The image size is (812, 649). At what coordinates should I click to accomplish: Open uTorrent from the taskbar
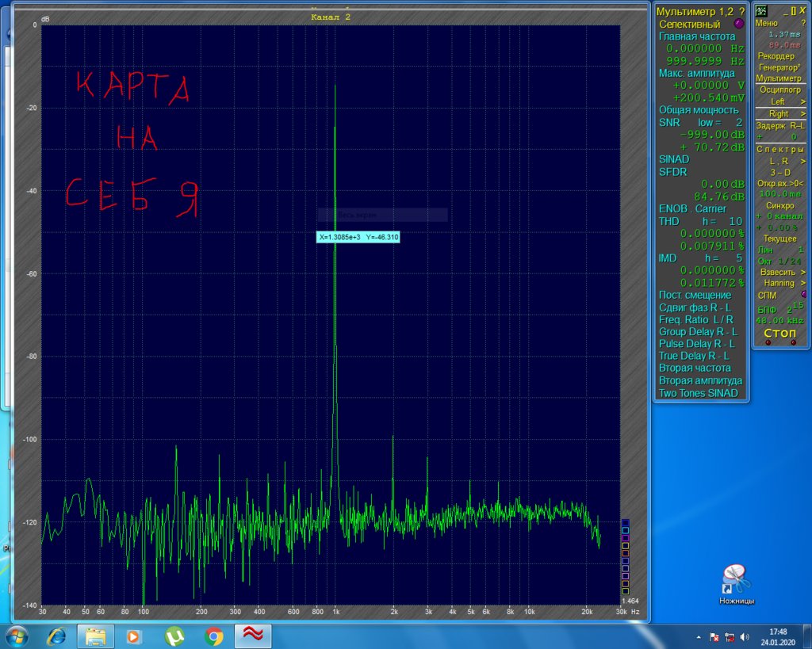174,636
